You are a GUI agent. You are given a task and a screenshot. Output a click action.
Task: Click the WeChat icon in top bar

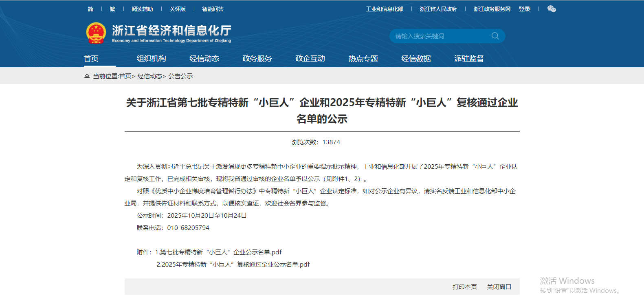[x=552, y=9]
